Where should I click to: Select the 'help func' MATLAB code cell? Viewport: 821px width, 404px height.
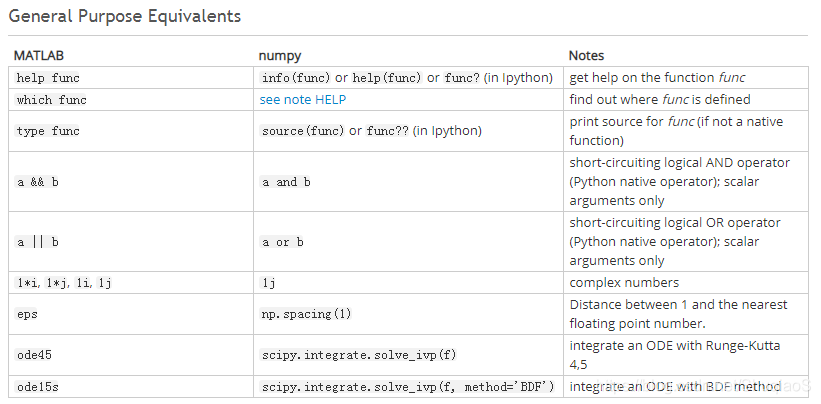[x=48, y=78]
